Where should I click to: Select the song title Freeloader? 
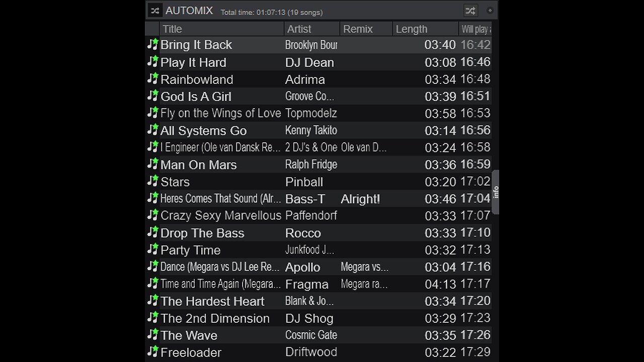(191, 353)
